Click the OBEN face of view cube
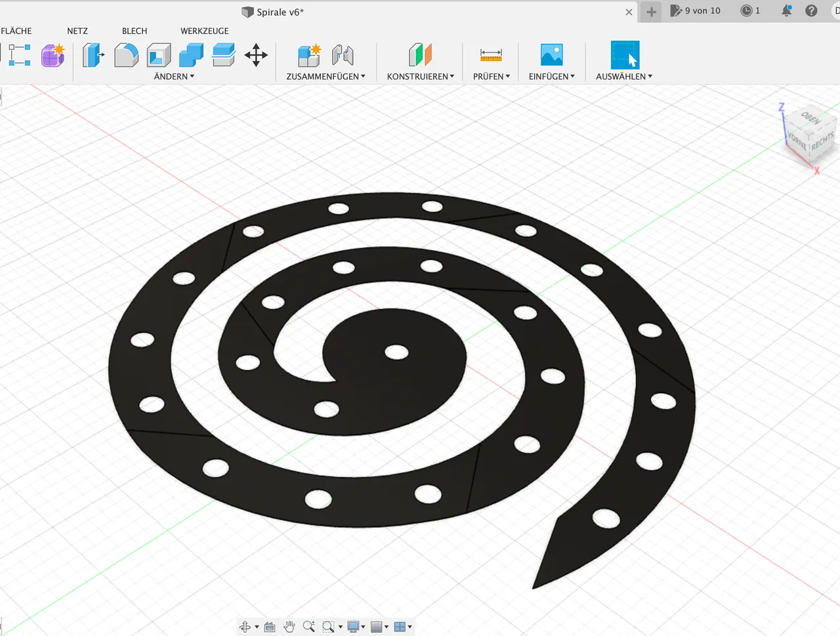840x636 pixels. (x=811, y=118)
